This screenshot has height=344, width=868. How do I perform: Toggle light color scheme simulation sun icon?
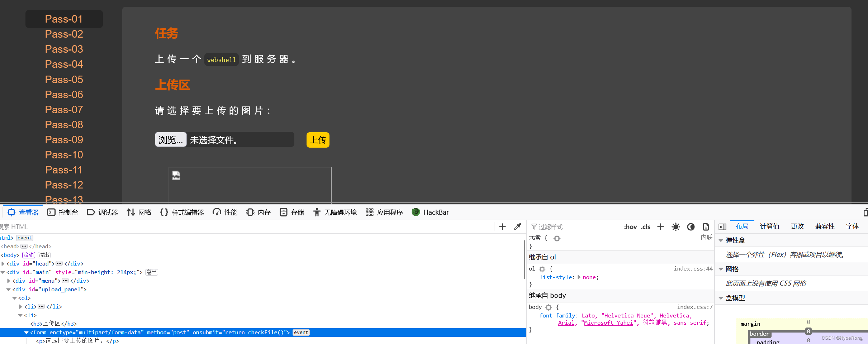pyautogui.click(x=676, y=226)
